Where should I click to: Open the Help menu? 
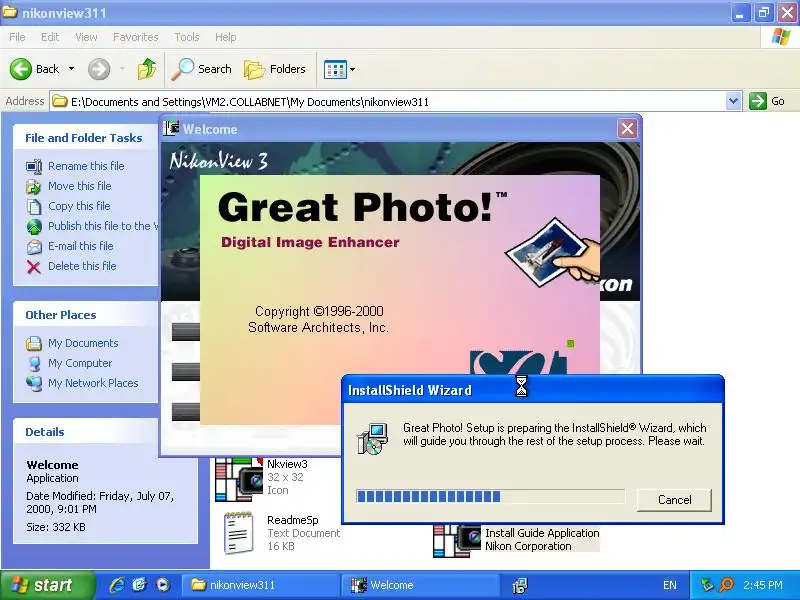226,37
